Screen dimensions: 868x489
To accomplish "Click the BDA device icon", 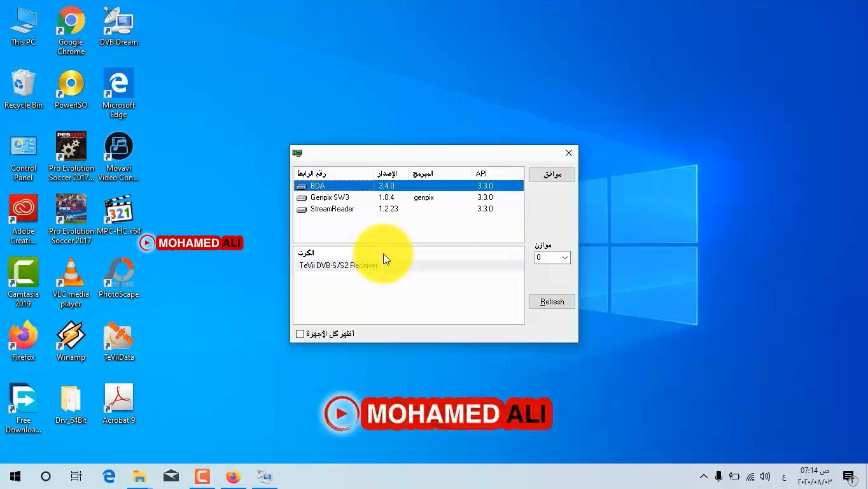I will (x=302, y=186).
